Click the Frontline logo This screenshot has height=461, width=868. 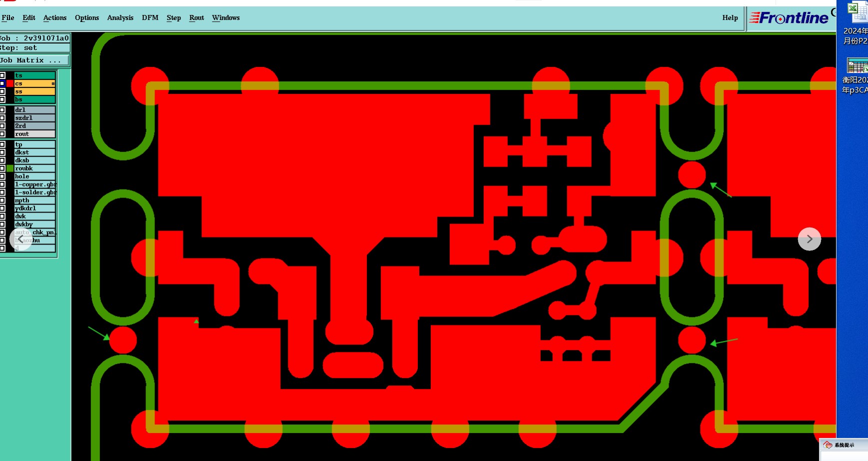pyautogui.click(x=789, y=18)
